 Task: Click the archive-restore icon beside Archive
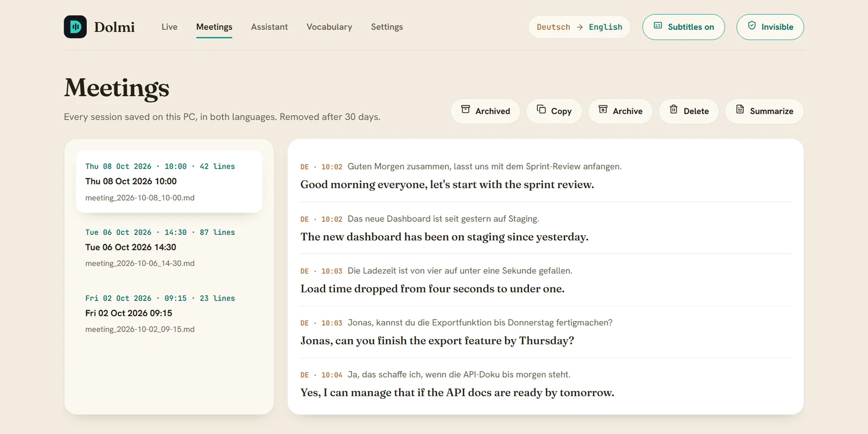pos(603,109)
